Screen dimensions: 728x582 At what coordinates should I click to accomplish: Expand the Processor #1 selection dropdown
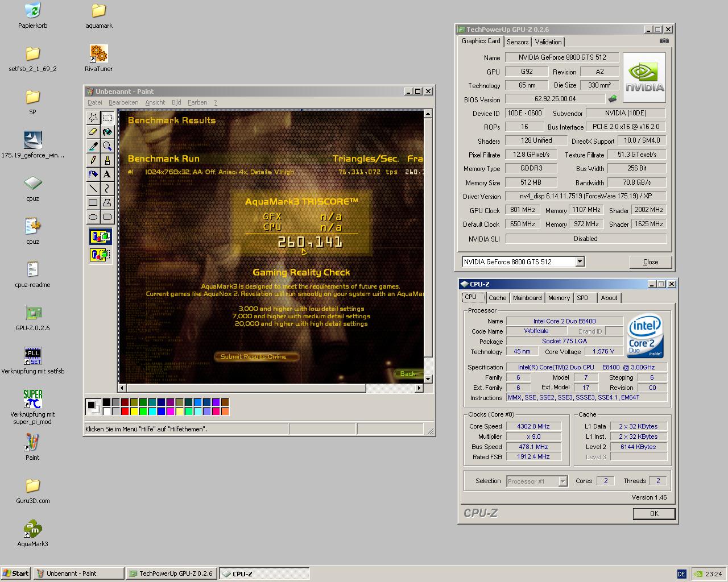click(562, 481)
